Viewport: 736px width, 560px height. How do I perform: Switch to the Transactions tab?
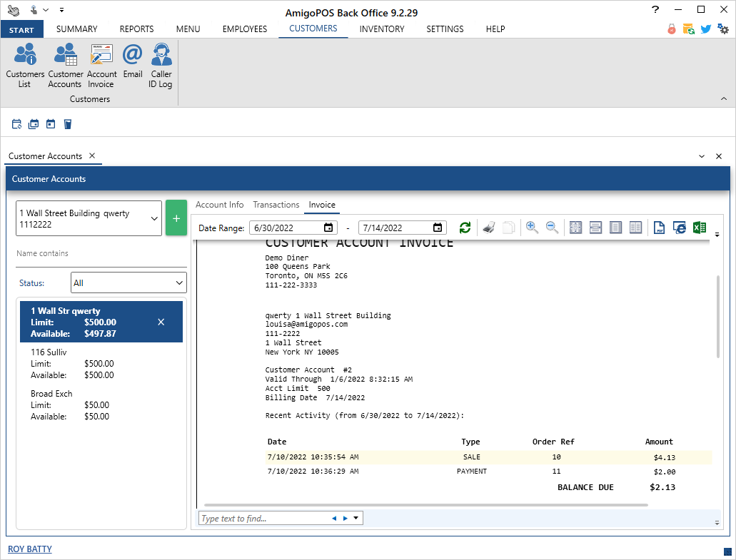coord(276,205)
